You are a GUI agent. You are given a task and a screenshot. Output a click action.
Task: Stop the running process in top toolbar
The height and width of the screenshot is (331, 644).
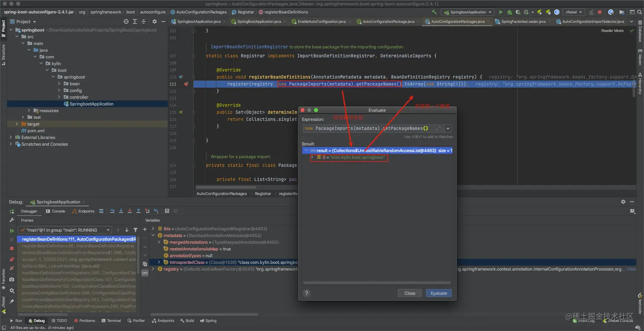pos(600,12)
